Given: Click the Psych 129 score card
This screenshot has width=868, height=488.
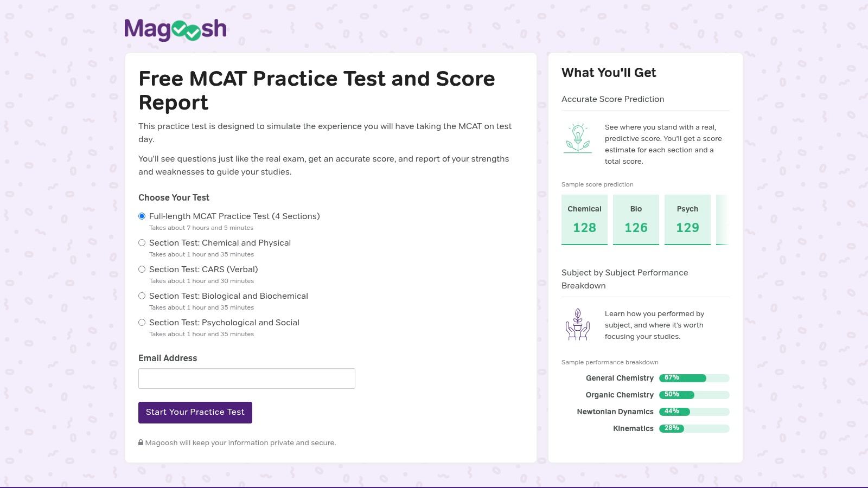Looking at the screenshot, I should (687, 220).
